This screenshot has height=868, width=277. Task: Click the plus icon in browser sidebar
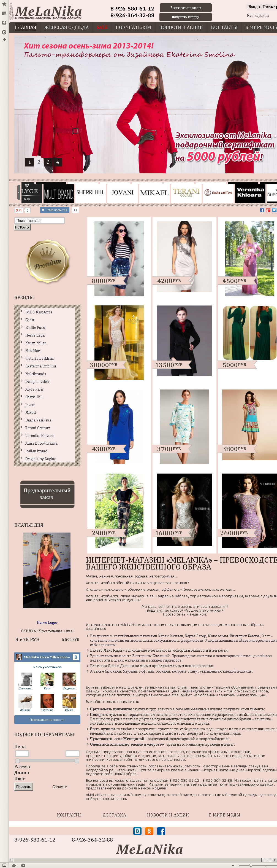(x=4, y=40)
